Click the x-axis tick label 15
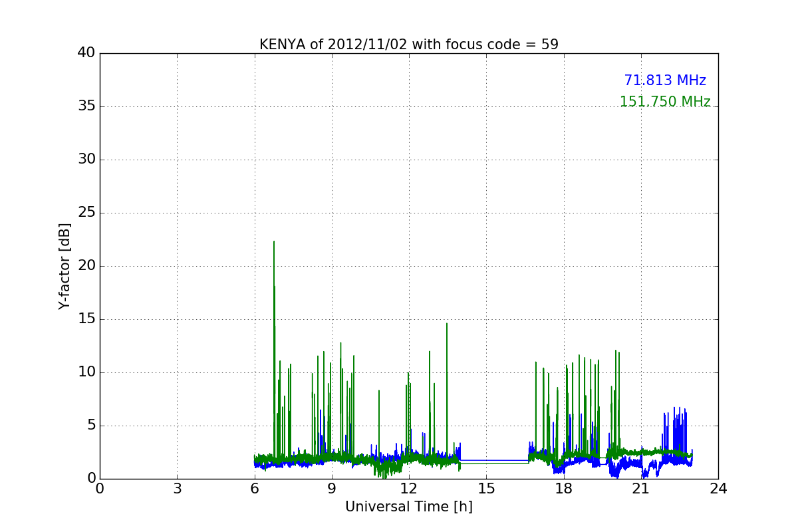Screen dimensions: 798x532 (486, 489)
